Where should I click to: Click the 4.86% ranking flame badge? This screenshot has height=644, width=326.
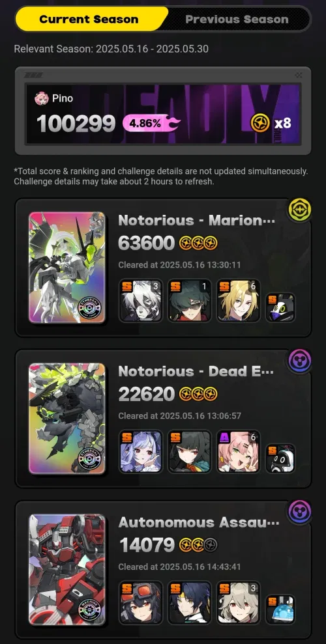click(151, 123)
